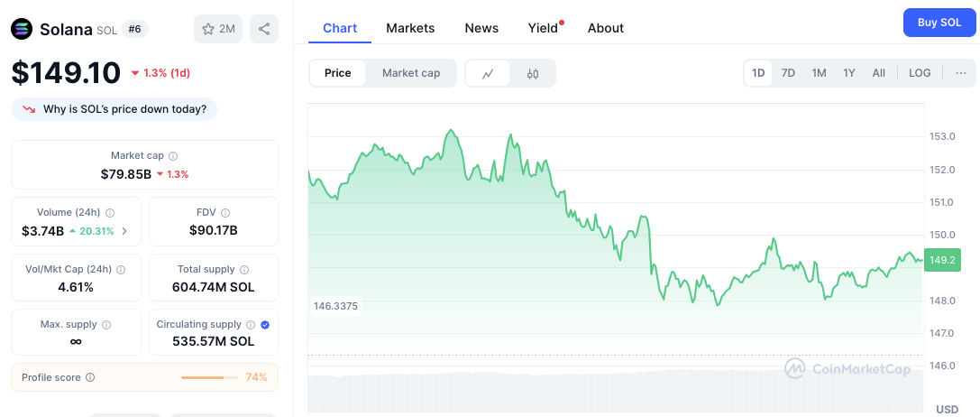Toggle chart to Price view
The height and width of the screenshot is (417, 980).
pos(337,73)
